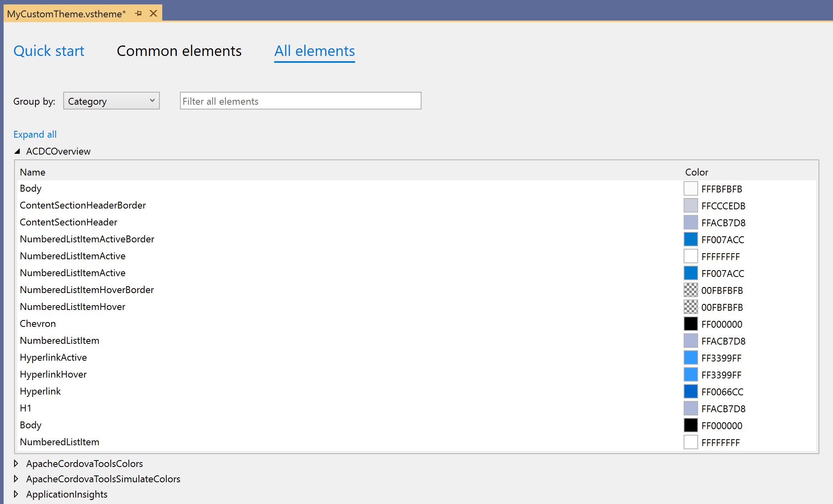Image resolution: width=833 pixels, height=504 pixels.
Task: Expand the ApacheCordovaToolsSimulateColors section
Action: (x=18, y=479)
